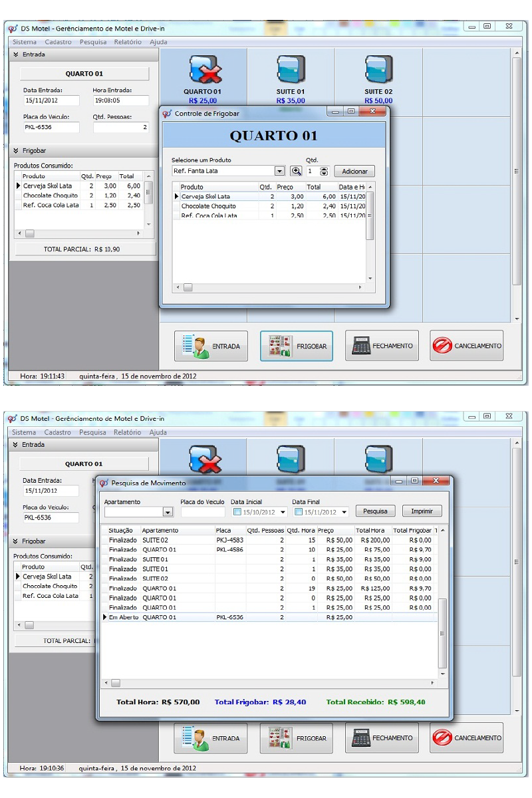Select the SUITE 02 room icon priced R$ 50,00
Screen dimensions: 532x798
coord(378,70)
